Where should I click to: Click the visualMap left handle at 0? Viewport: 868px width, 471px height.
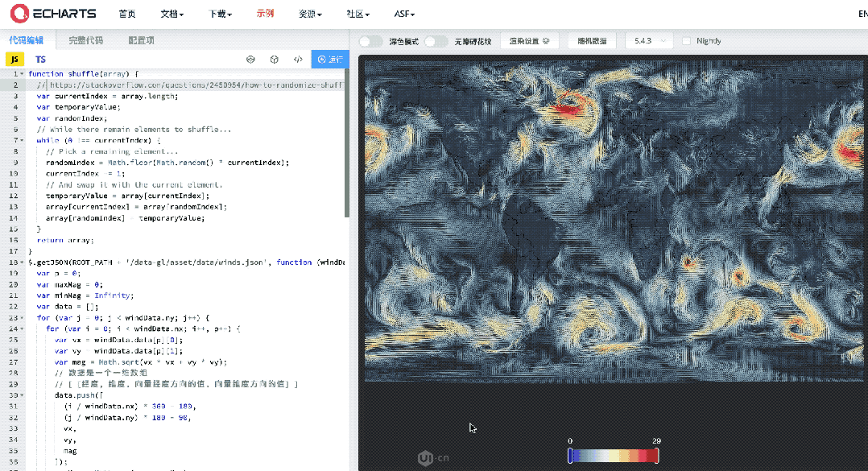[x=569, y=456]
